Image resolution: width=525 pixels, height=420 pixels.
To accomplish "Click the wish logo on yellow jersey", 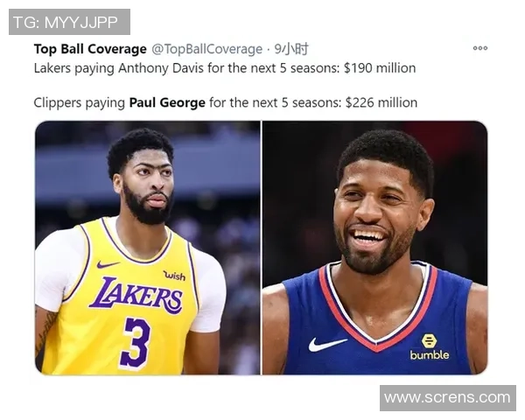I will [x=174, y=276].
